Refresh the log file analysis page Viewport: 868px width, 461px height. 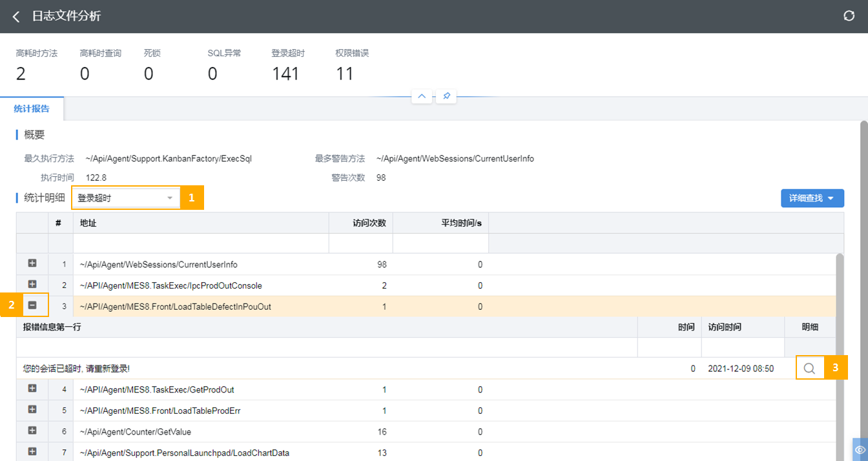coord(849,16)
